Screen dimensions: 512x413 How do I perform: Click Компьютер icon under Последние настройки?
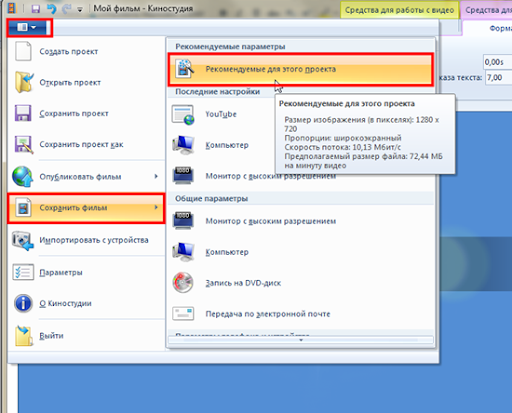[x=183, y=145]
